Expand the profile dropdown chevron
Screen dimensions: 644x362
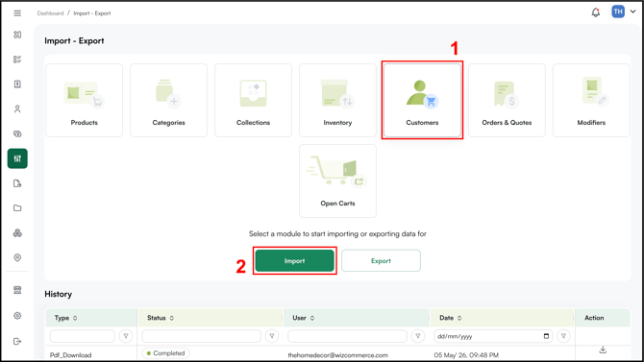coord(632,12)
